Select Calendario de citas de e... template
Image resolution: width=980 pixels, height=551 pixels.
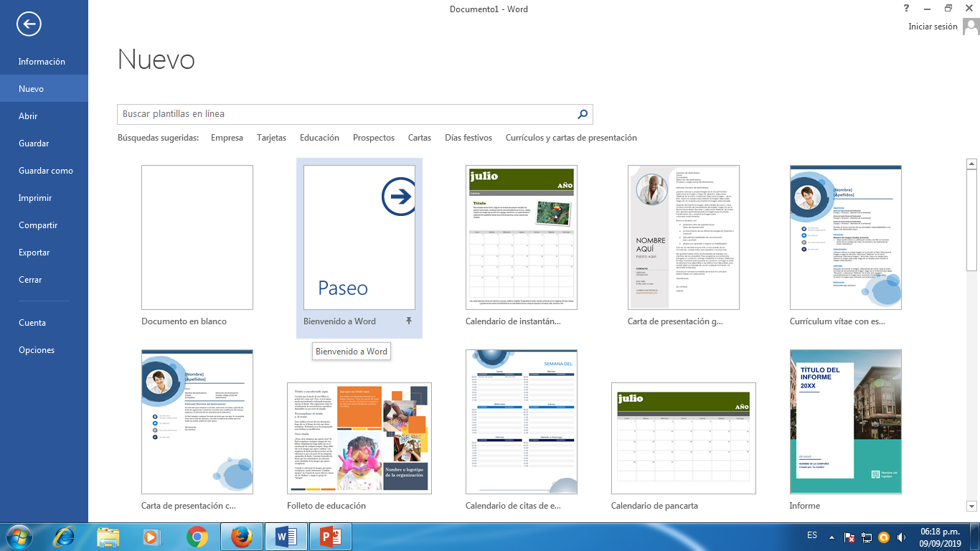tap(522, 422)
